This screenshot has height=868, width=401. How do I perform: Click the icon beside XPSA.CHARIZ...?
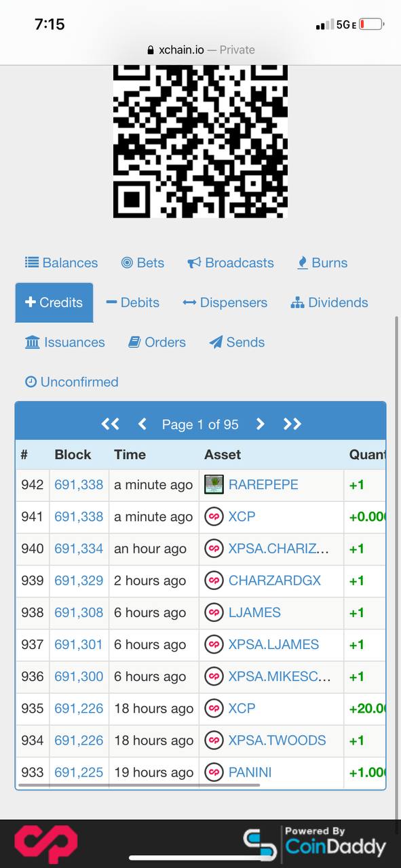[214, 549]
